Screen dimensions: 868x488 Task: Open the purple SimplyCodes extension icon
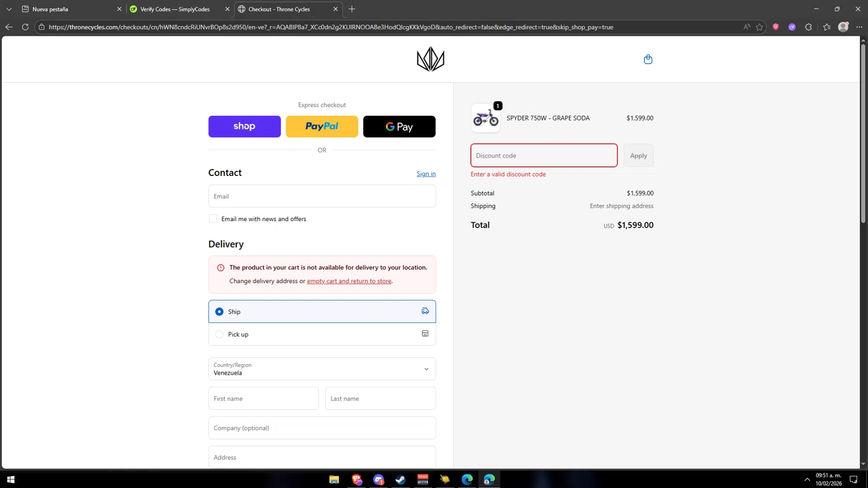tap(792, 27)
